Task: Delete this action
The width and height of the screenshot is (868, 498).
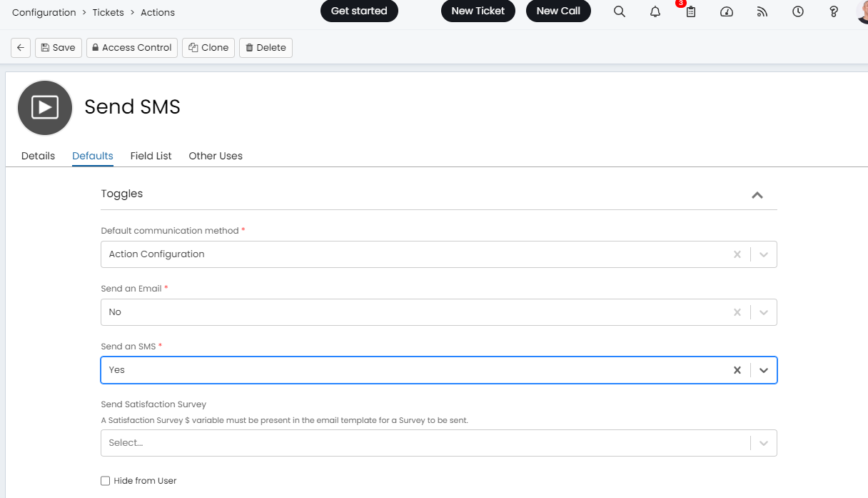Action: 266,48
